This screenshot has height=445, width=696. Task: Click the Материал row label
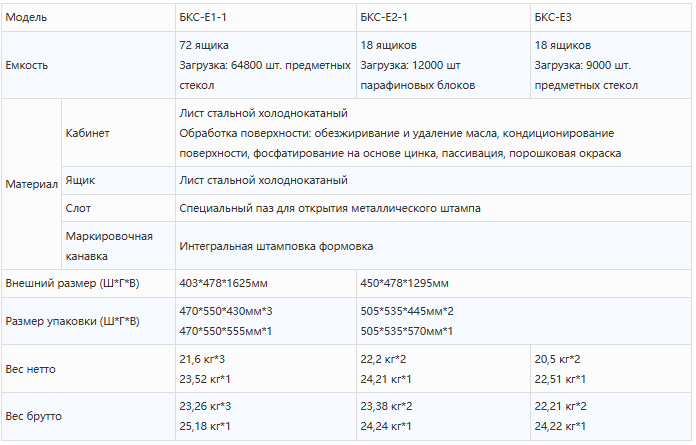[31, 185]
